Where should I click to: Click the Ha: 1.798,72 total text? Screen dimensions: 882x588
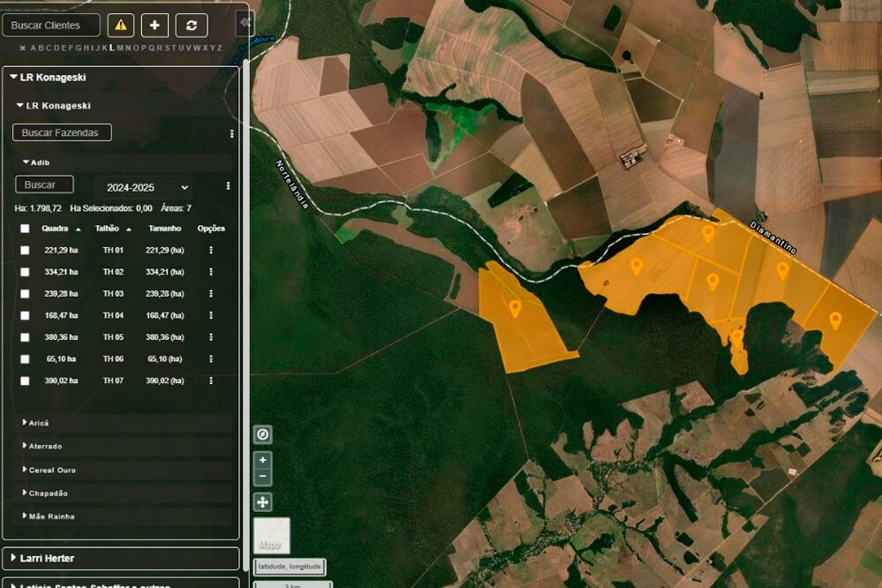click(x=38, y=208)
